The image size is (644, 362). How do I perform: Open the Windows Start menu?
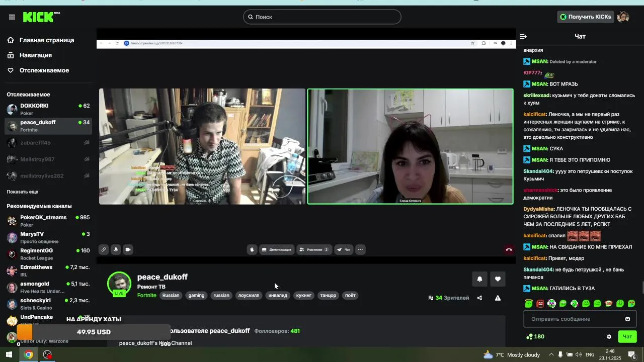(x=9, y=354)
